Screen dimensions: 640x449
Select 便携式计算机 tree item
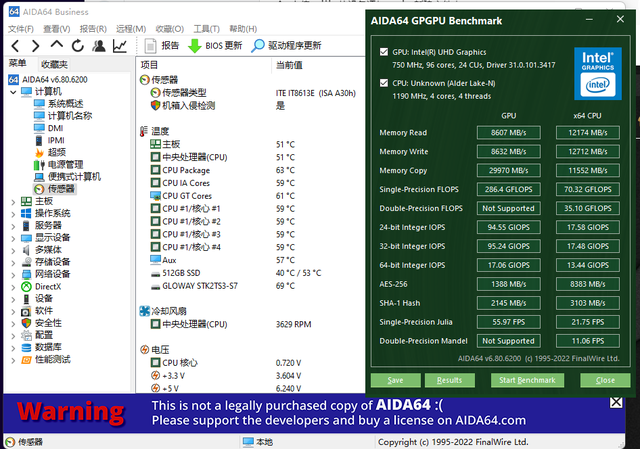pyautogui.click(x=67, y=177)
